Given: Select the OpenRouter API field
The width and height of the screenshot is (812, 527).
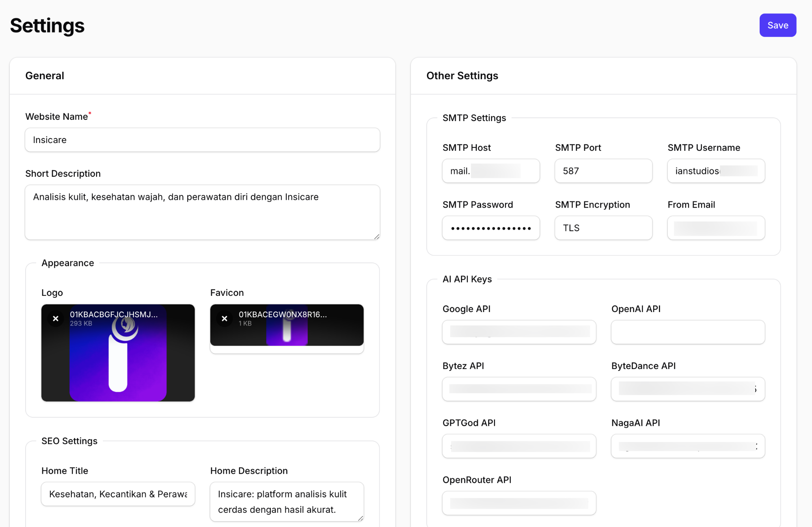Looking at the screenshot, I should coord(519,503).
